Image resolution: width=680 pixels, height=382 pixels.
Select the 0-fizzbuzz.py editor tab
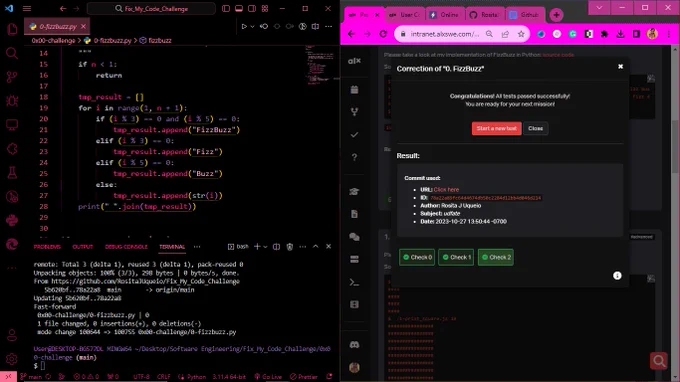[57, 26]
